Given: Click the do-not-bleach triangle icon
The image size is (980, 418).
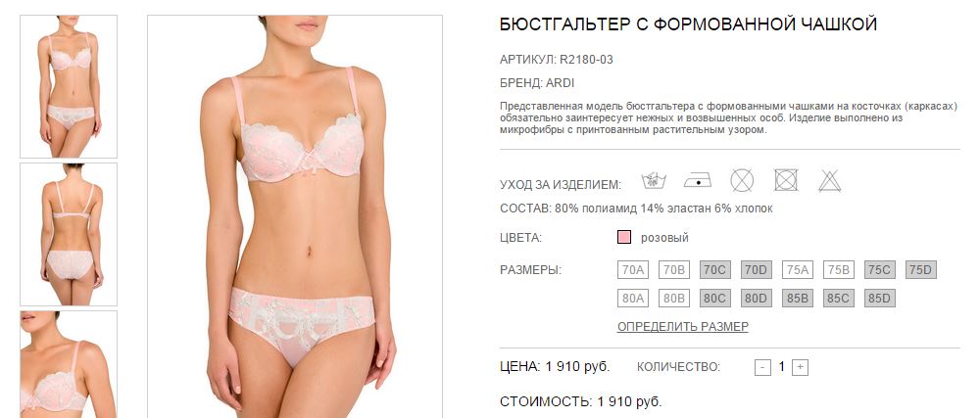Looking at the screenshot, I should tap(829, 181).
